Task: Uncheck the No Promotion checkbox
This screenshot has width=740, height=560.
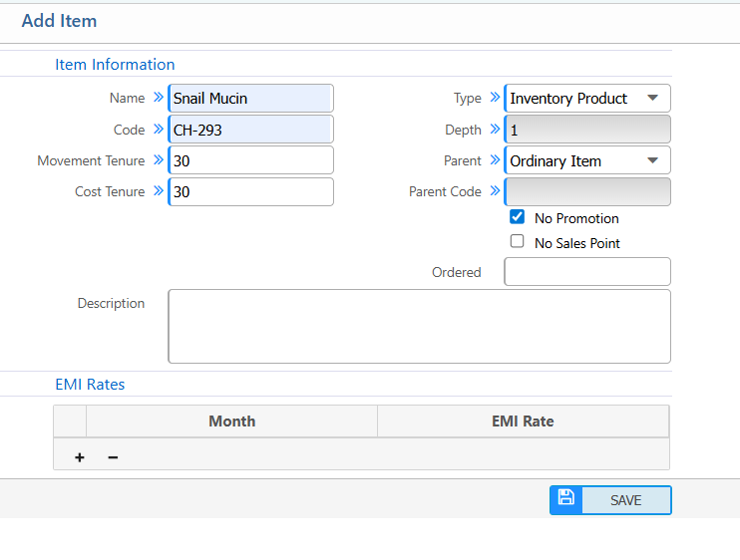Action: (x=517, y=217)
